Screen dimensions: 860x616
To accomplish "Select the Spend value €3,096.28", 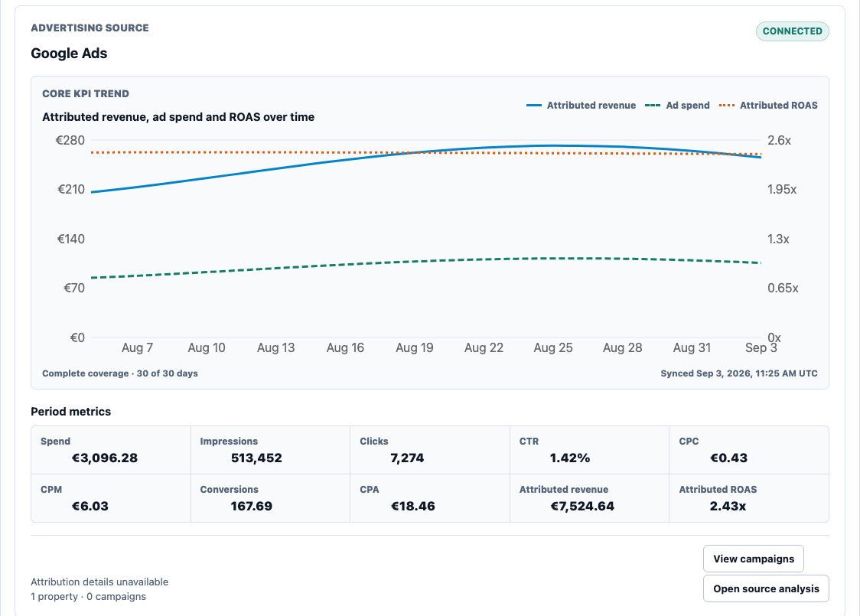I will coord(105,458).
